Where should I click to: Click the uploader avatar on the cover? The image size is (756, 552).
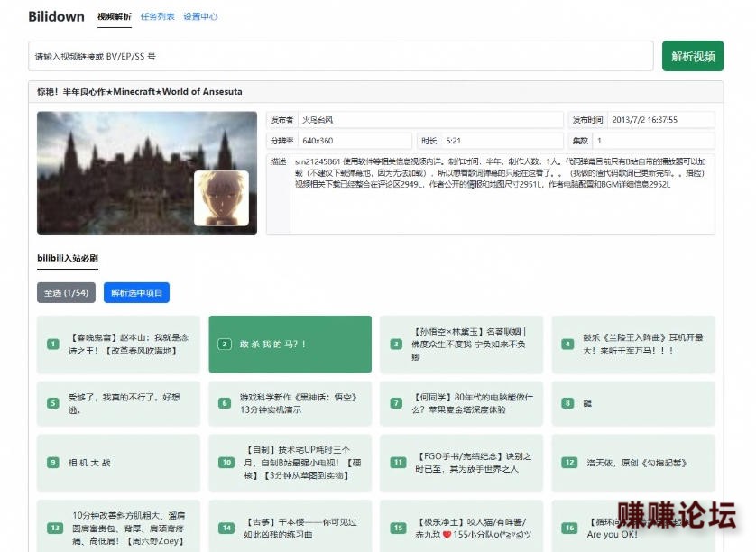(x=221, y=198)
